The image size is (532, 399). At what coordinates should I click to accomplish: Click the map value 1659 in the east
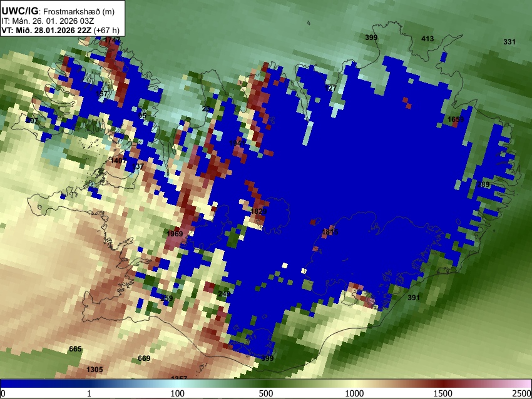pyautogui.click(x=456, y=119)
